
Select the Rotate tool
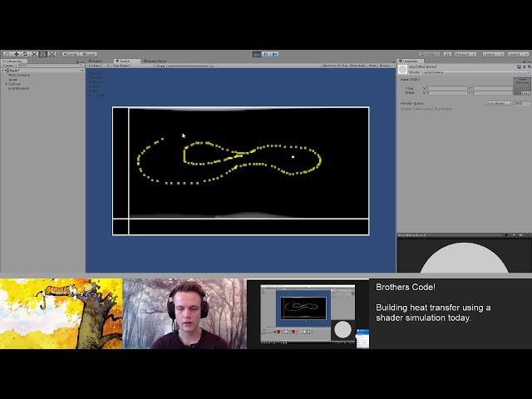click(25, 54)
